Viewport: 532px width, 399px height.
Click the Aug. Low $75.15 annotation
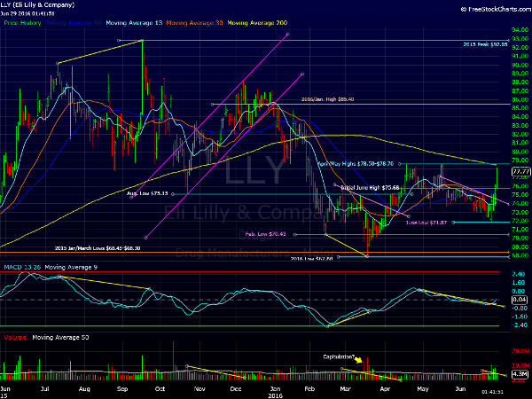pos(147,193)
